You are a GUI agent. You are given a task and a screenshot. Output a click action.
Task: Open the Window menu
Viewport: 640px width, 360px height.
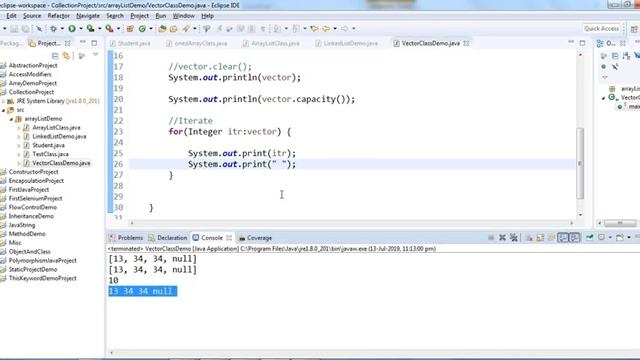coord(183,16)
